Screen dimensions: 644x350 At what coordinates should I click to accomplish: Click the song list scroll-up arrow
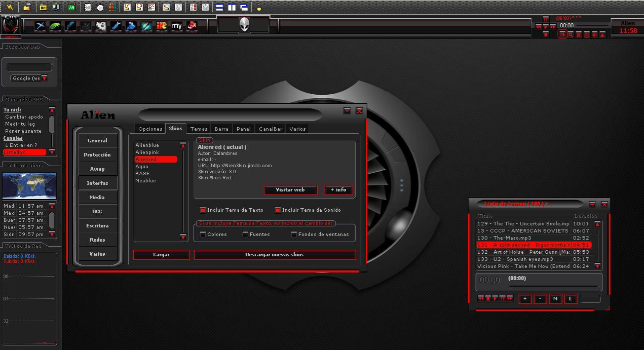tap(597, 224)
